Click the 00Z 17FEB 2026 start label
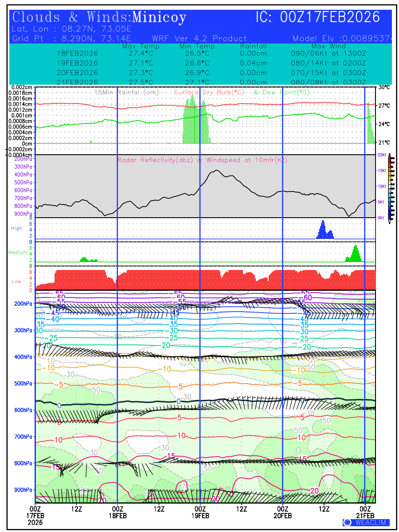The image size is (399, 532). (x=35, y=516)
